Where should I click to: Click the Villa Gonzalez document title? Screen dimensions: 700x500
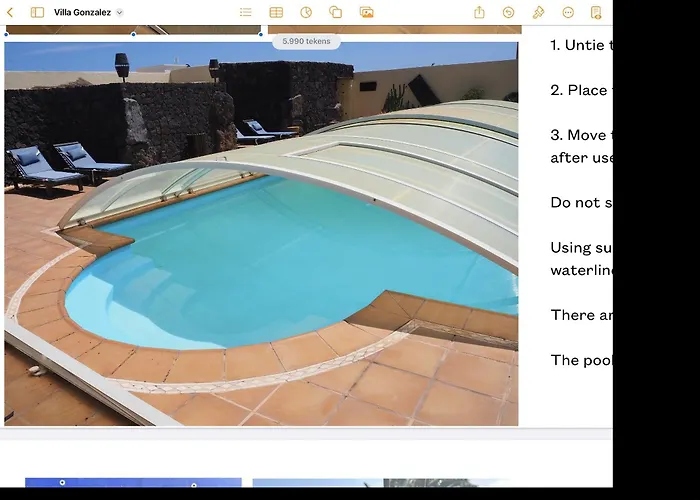(x=82, y=12)
